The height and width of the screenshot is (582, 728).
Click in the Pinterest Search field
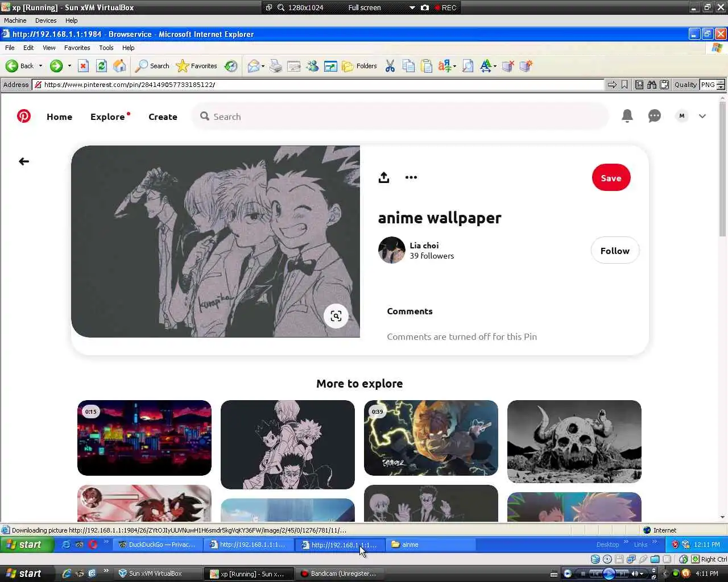tap(400, 117)
